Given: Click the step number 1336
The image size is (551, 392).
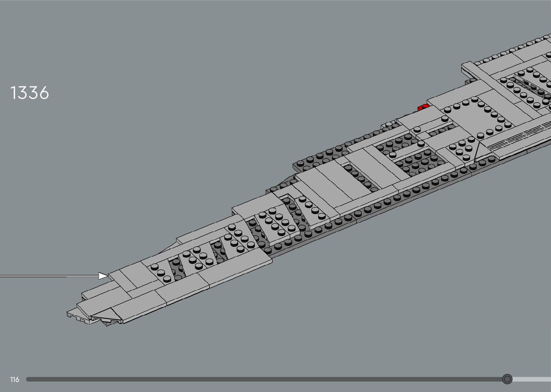Looking at the screenshot, I should tap(30, 93).
